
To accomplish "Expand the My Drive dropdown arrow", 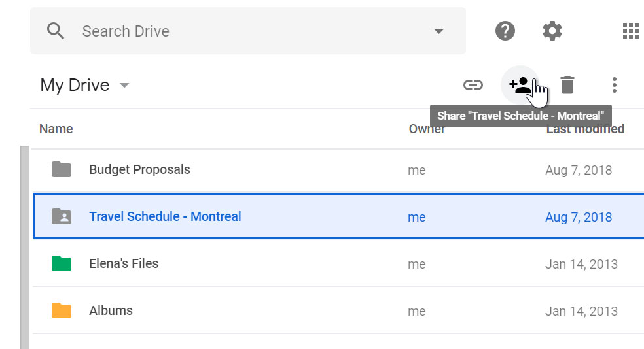I will pyautogui.click(x=124, y=86).
